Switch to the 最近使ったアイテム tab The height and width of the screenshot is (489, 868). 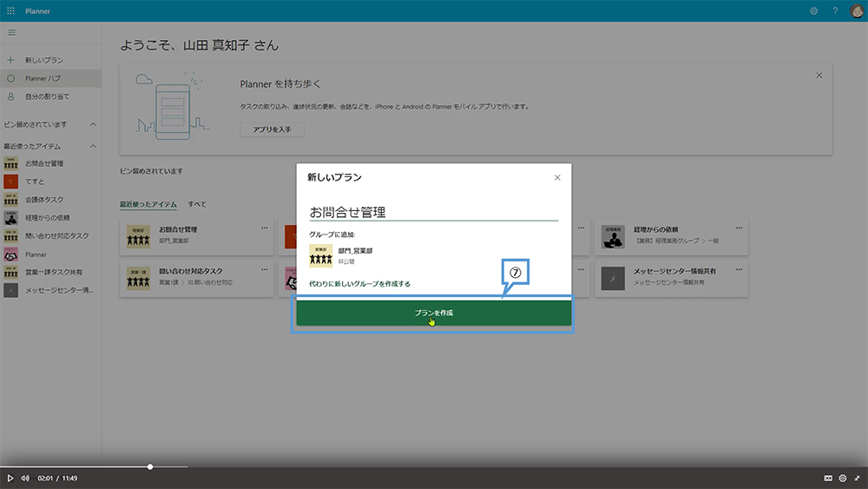click(148, 204)
